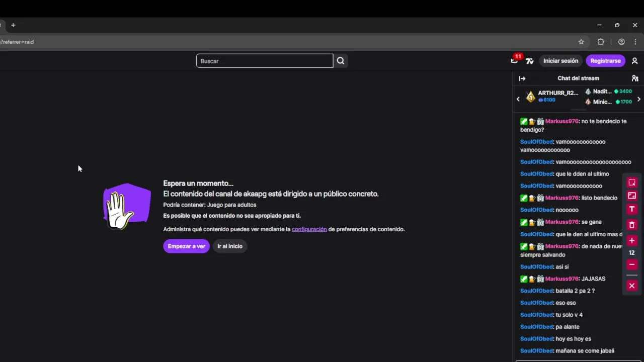Click the Minic... leaderboard entry
This screenshot has height=362, width=644.
(x=608, y=102)
